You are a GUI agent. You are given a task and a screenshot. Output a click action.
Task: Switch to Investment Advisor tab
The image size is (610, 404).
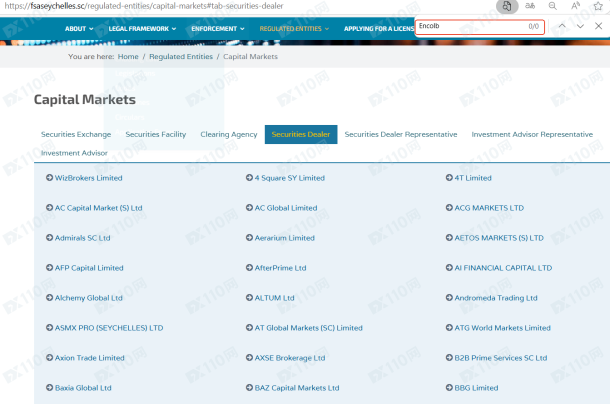click(74, 153)
